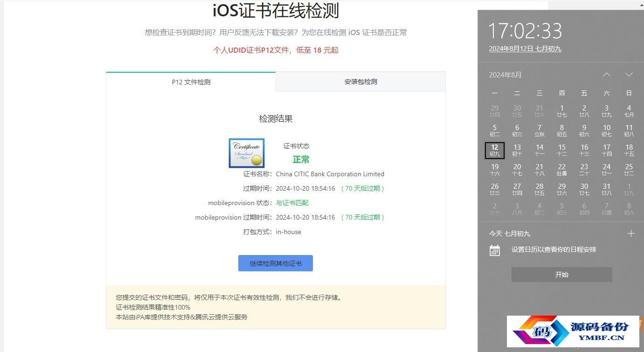Click the 本站由iPA库提供技术支持 notice line

pos(181,317)
